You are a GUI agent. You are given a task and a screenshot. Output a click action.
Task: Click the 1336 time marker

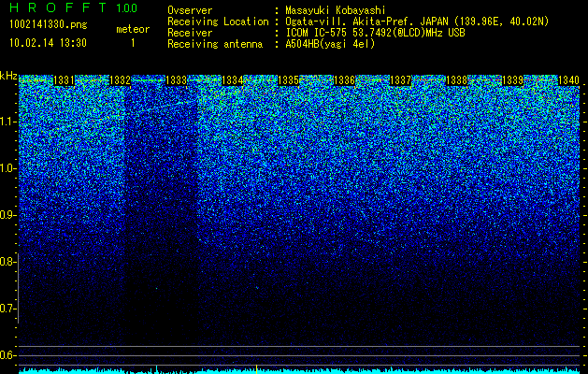344,80
